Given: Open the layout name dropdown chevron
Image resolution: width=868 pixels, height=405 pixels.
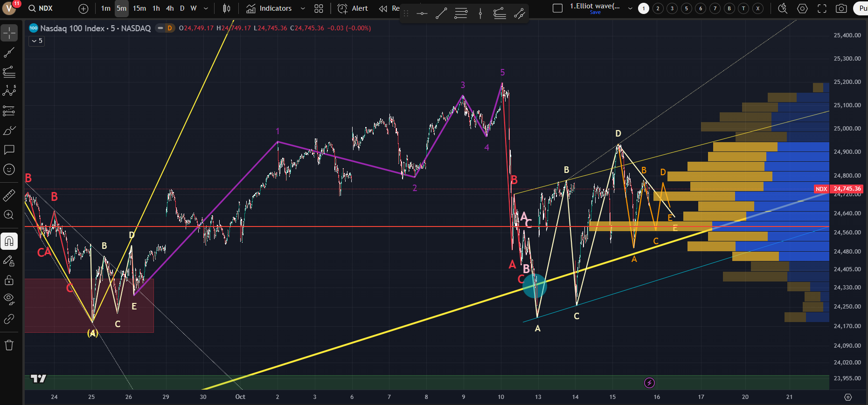Looking at the screenshot, I should click(x=630, y=8).
